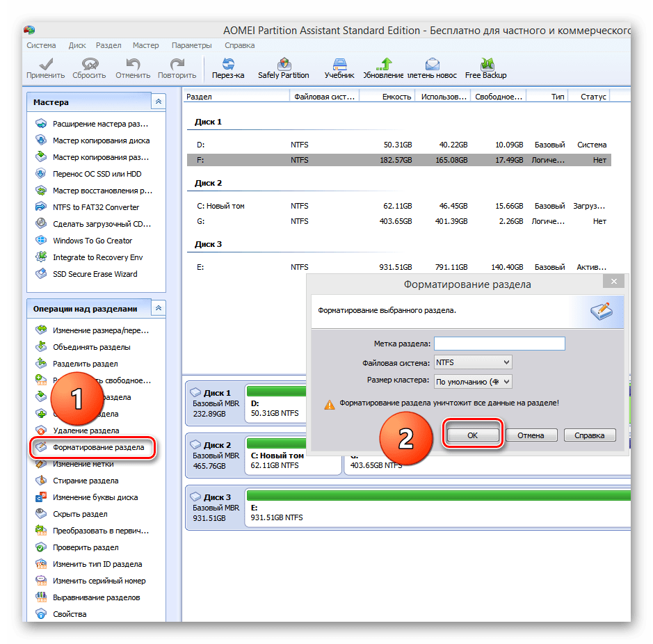Open the Размер кластера dropdown
The image size is (653, 644).
pyautogui.click(x=473, y=382)
